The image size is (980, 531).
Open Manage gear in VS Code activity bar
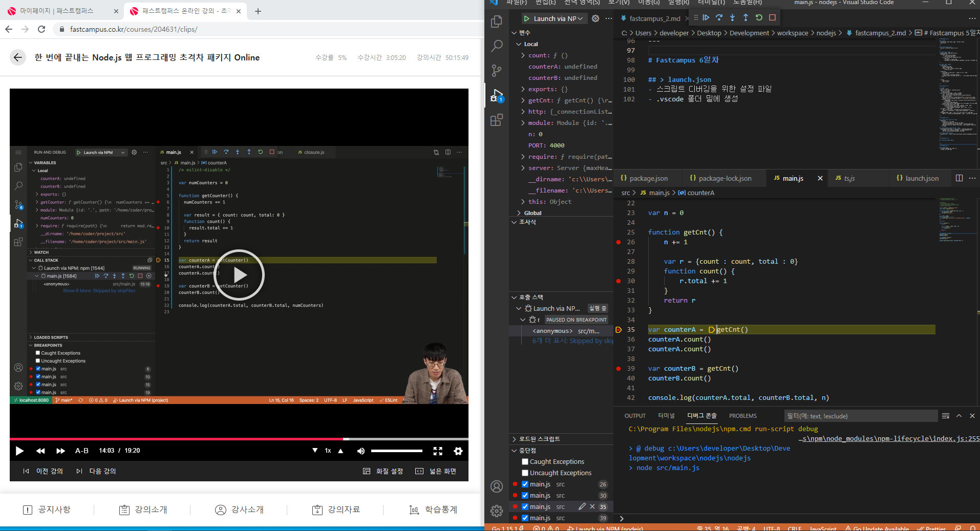(497, 511)
